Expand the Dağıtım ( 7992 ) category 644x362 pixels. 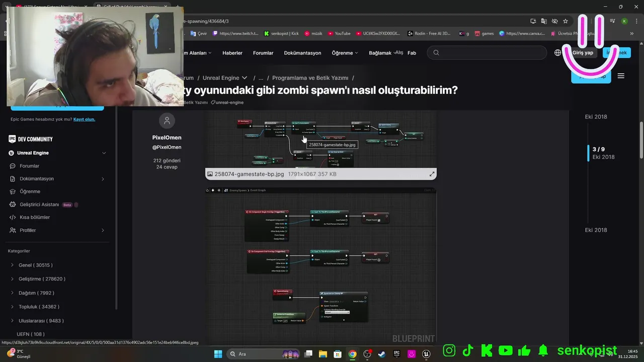(12, 293)
